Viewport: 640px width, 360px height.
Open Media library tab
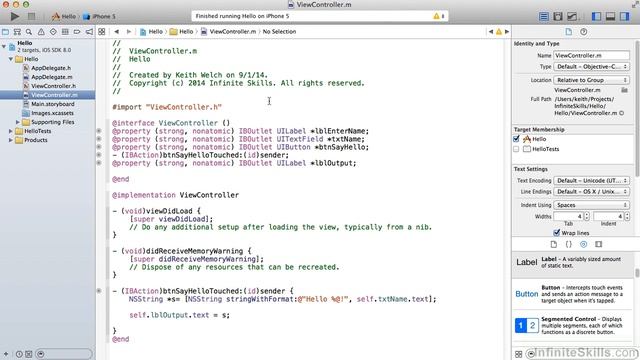pos(598,244)
